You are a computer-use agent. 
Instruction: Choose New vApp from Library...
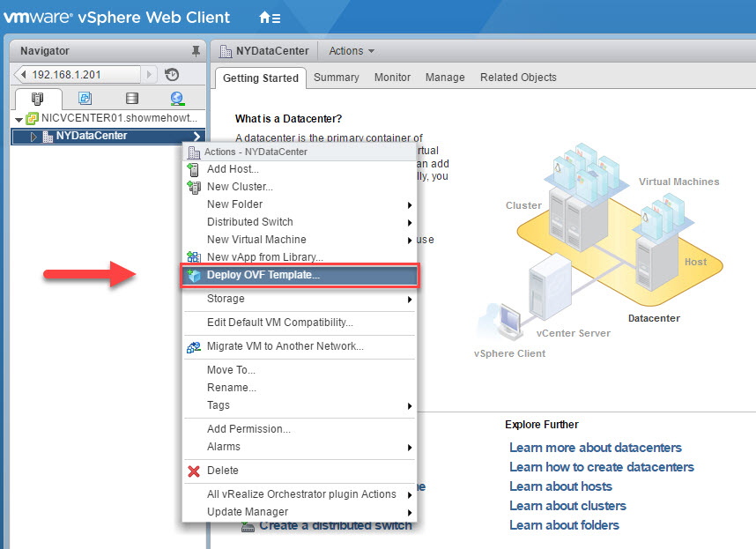pyautogui.click(x=299, y=257)
